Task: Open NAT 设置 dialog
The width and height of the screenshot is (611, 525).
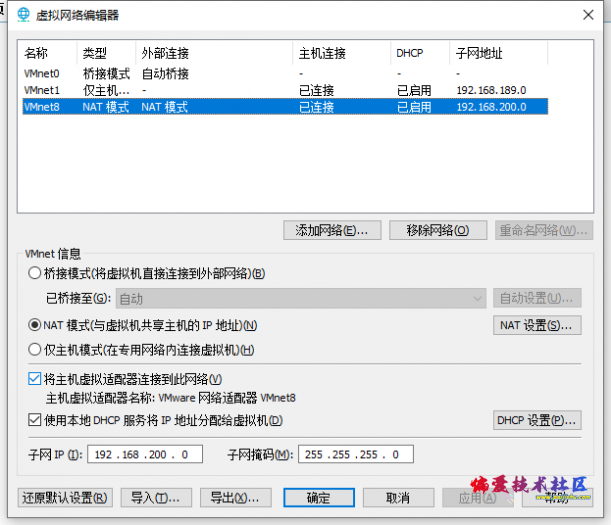Action: [537, 325]
